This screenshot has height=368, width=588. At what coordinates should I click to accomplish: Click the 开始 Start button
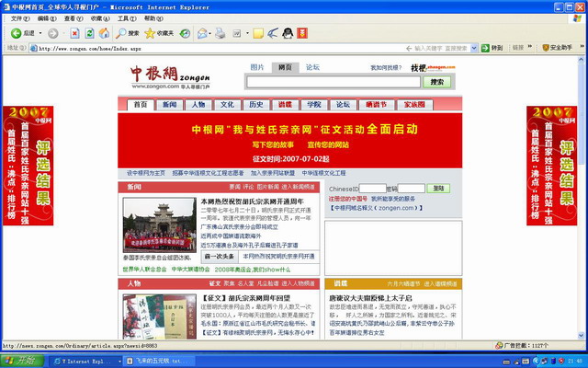22,361
